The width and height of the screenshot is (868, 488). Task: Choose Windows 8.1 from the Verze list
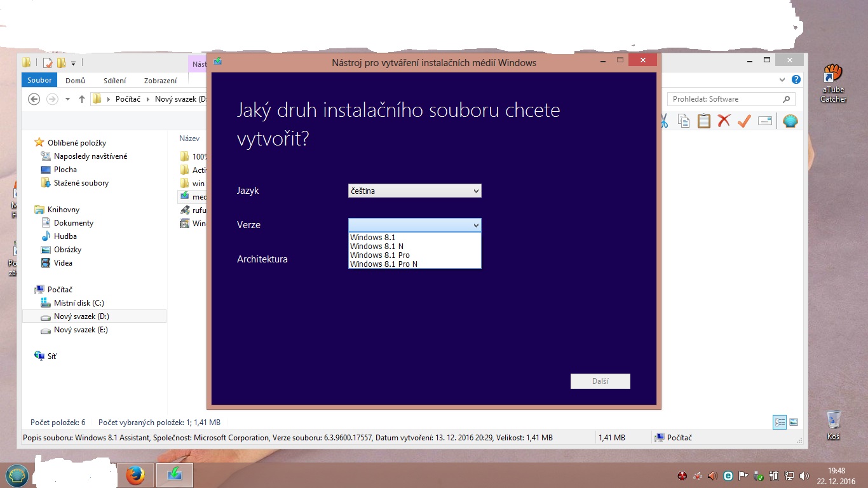tap(415, 238)
